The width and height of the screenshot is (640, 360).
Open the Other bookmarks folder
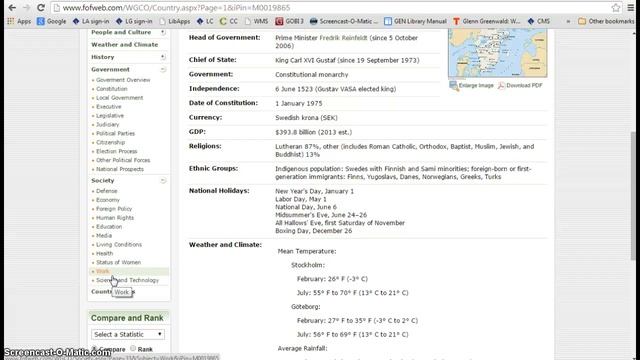(x=606, y=21)
